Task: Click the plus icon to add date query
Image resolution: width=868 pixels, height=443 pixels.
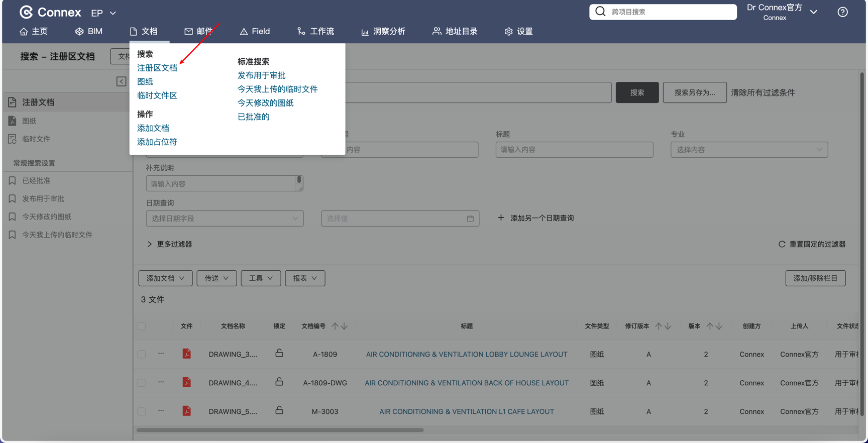Action: click(x=501, y=218)
